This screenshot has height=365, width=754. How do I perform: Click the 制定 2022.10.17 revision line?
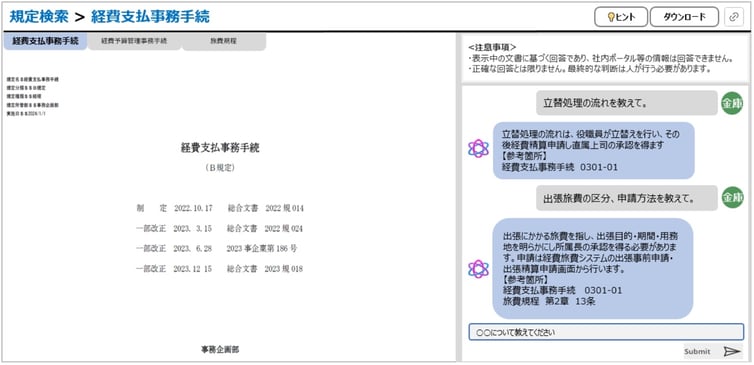[x=220, y=208]
